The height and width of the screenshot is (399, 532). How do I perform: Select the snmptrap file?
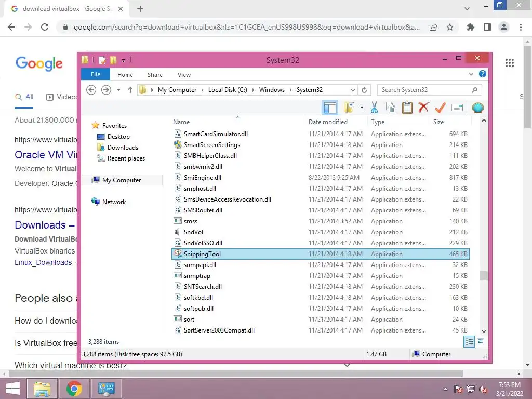pos(320,276)
